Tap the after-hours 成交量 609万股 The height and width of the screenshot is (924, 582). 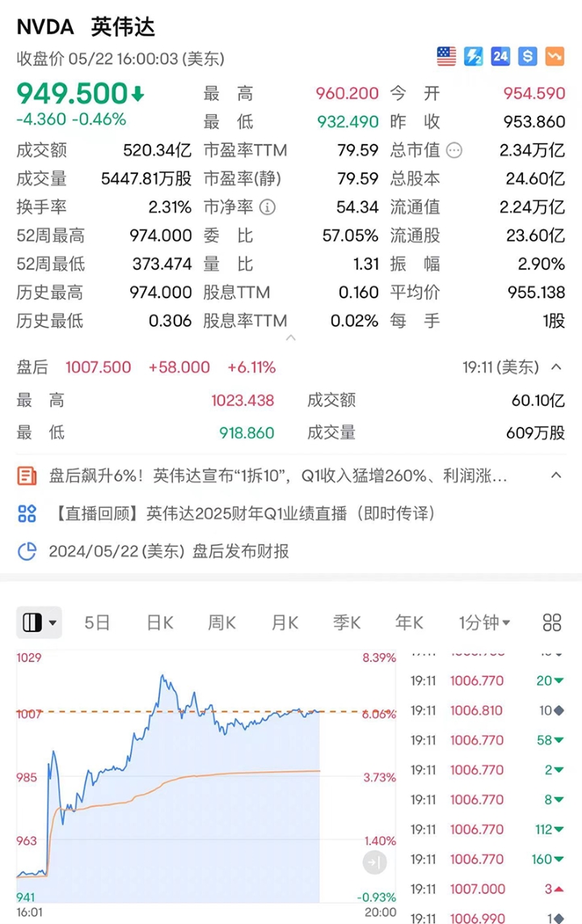coord(535,433)
